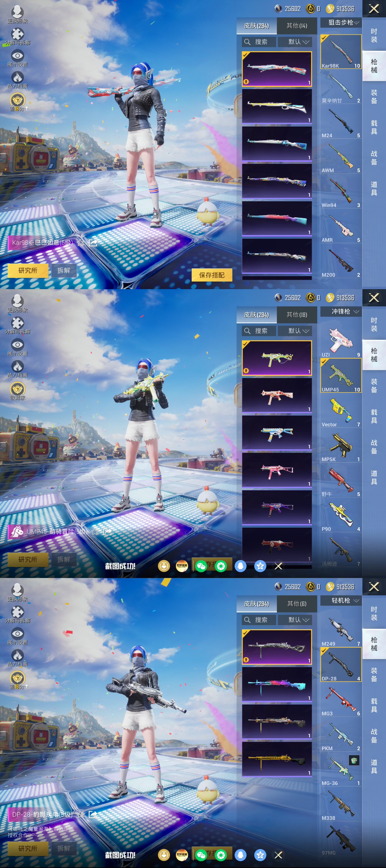Share the Kar98K-巳巳如意 skin
386x868 pixels.
pos(93,242)
